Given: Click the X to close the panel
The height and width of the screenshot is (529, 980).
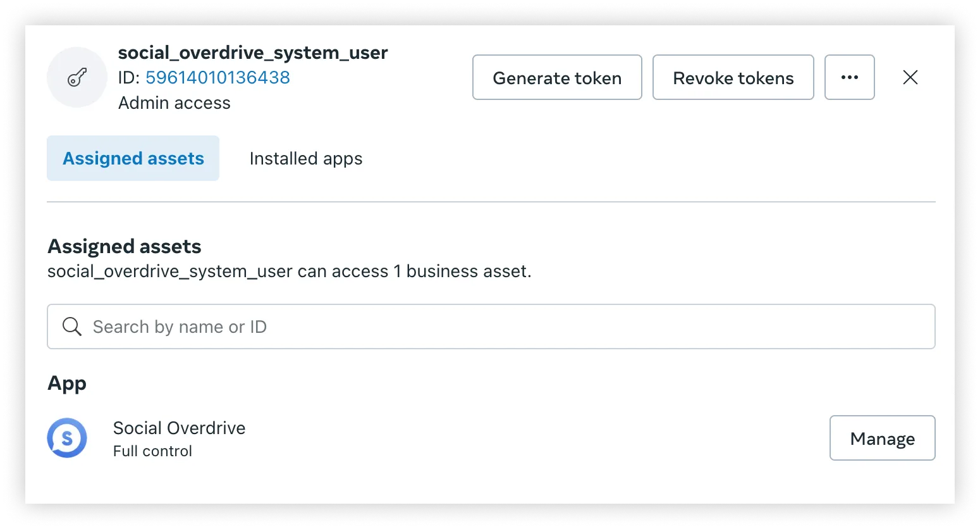Looking at the screenshot, I should click(910, 77).
